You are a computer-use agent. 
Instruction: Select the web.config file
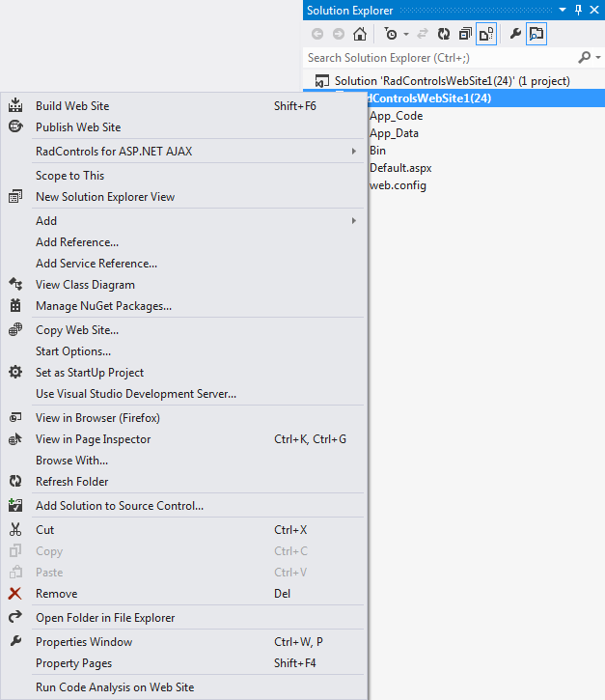pos(398,185)
